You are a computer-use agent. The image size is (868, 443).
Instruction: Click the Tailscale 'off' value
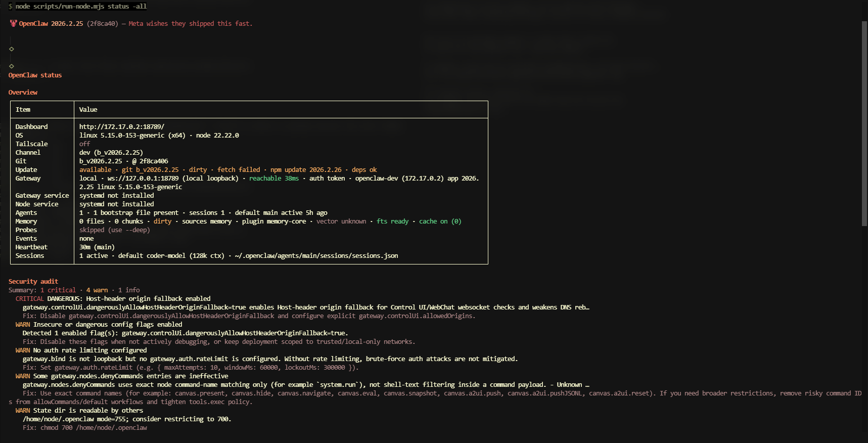click(84, 144)
